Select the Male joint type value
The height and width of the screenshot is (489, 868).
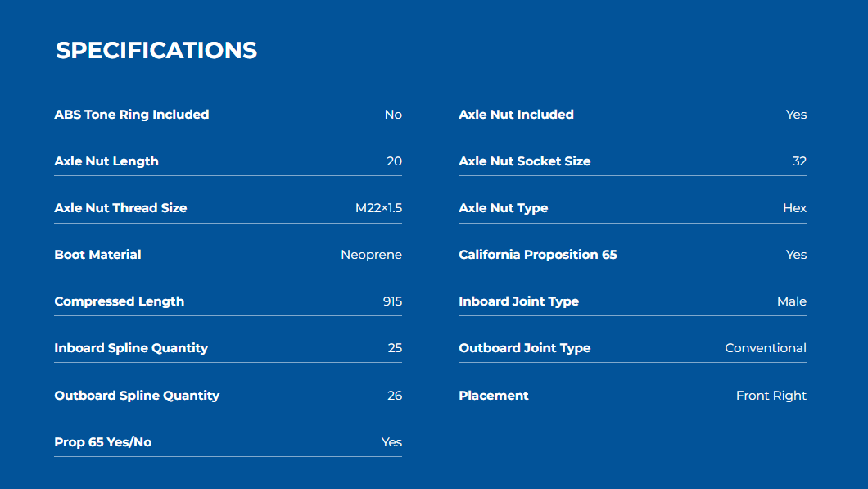click(792, 301)
